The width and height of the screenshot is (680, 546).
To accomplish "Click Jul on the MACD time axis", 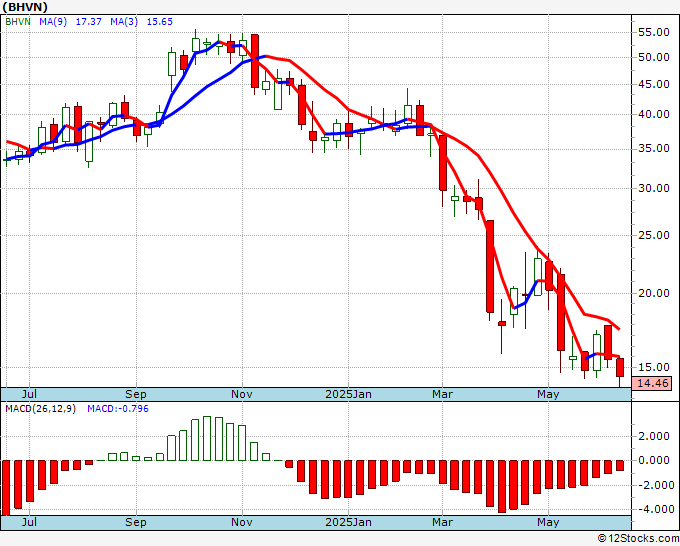I will (29, 522).
